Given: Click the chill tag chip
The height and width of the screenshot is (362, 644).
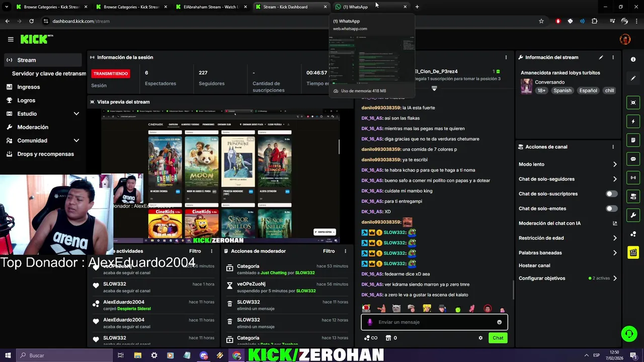Looking at the screenshot, I should click(609, 90).
